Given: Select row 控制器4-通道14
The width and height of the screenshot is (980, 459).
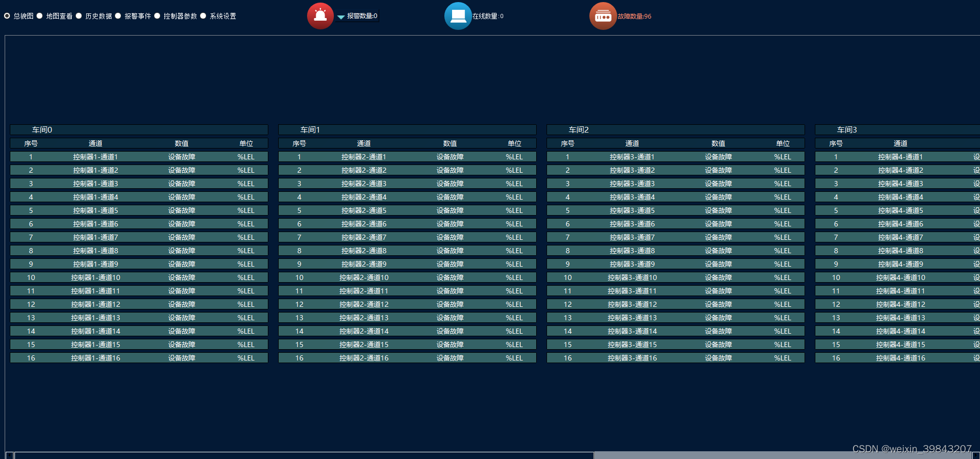Looking at the screenshot, I should [897, 331].
